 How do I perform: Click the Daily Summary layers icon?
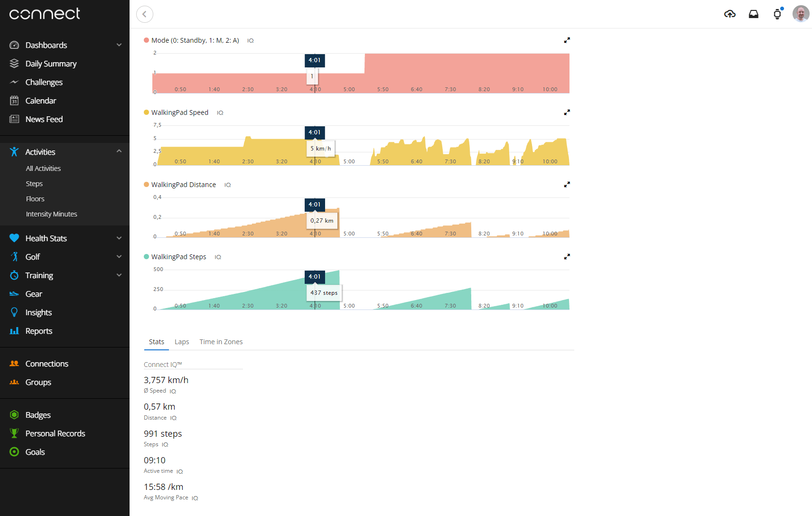pyautogui.click(x=14, y=64)
